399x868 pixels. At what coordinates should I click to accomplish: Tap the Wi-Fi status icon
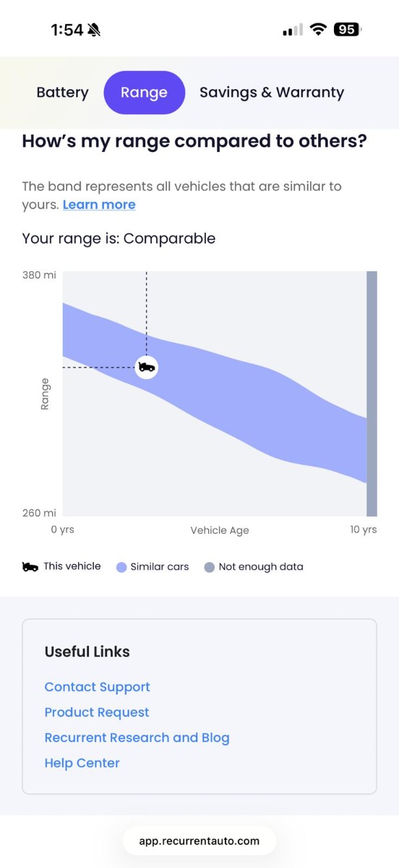pos(318,30)
